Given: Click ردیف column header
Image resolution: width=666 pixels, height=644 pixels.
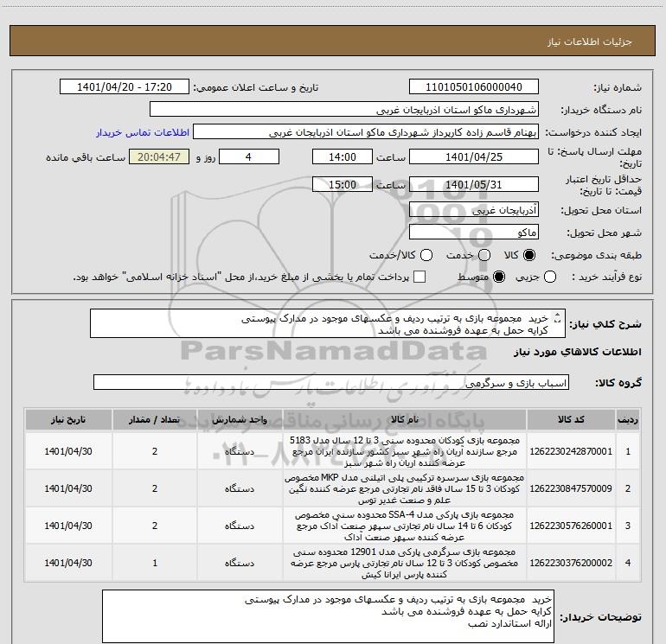Looking at the screenshot, I should pos(628,419).
